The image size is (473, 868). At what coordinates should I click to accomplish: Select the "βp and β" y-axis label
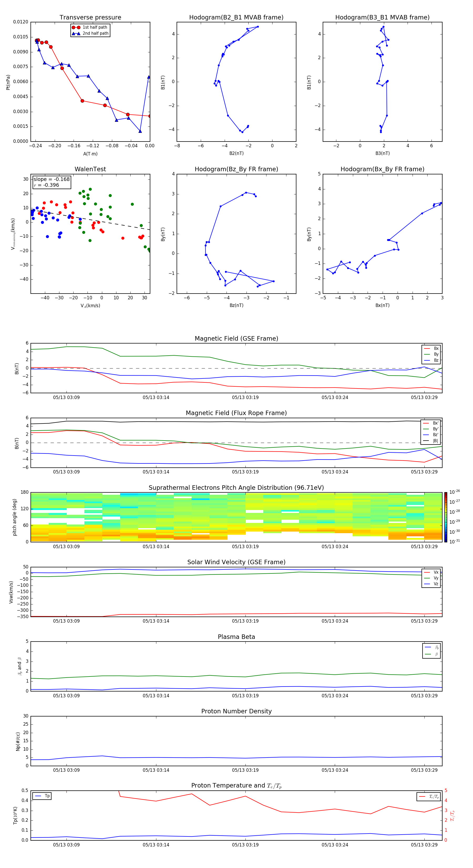coord(19,667)
